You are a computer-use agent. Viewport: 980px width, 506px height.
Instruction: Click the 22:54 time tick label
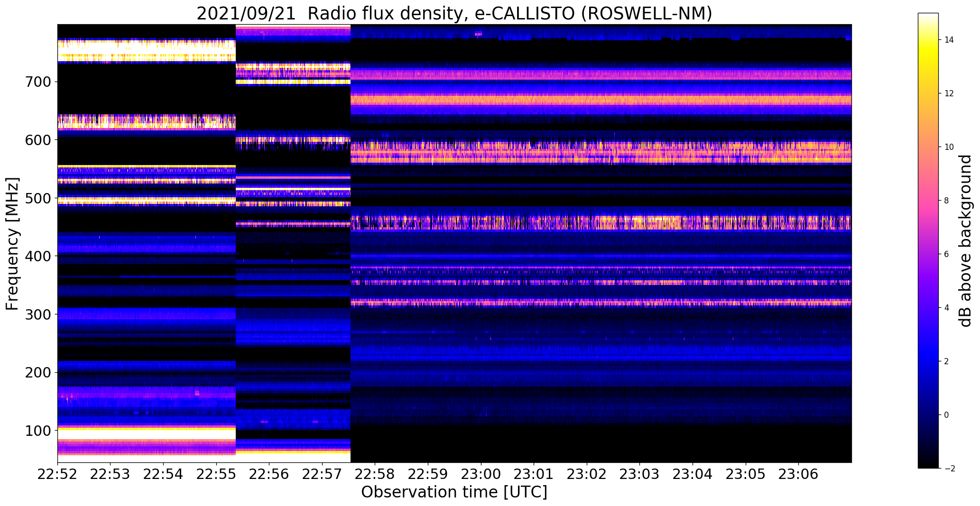pos(163,474)
